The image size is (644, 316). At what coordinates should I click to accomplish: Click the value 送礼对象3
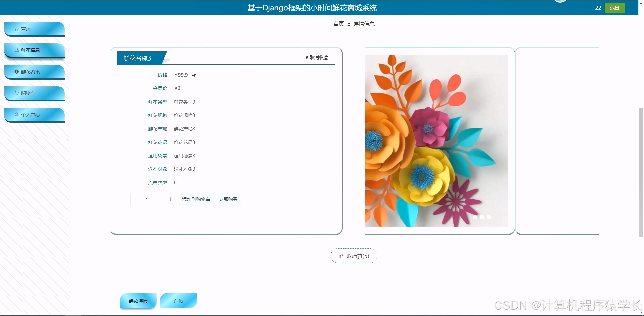(184, 169)
